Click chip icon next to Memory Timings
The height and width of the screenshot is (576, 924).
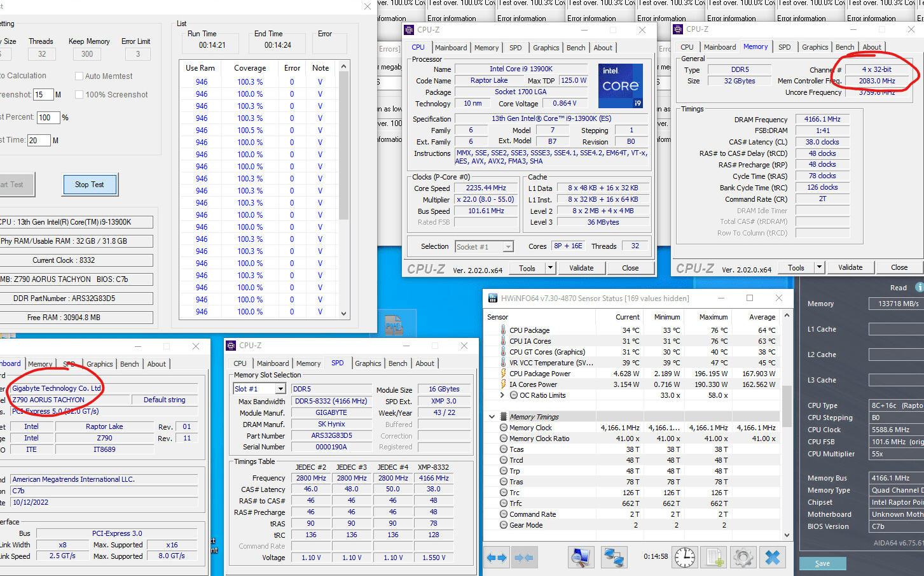point(504,417)
